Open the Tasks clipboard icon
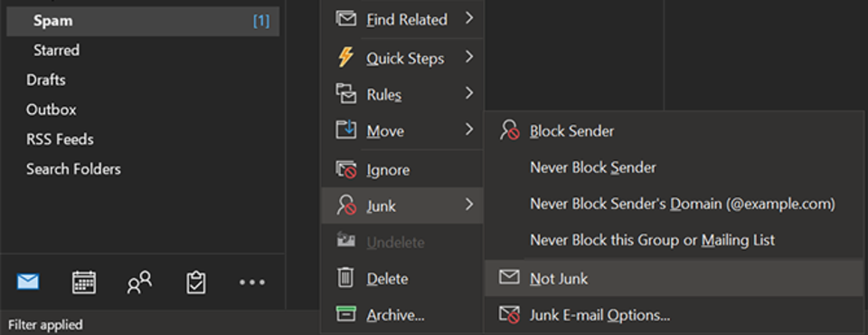The height and width of the screenshot is (335, 868). (196, 282)
